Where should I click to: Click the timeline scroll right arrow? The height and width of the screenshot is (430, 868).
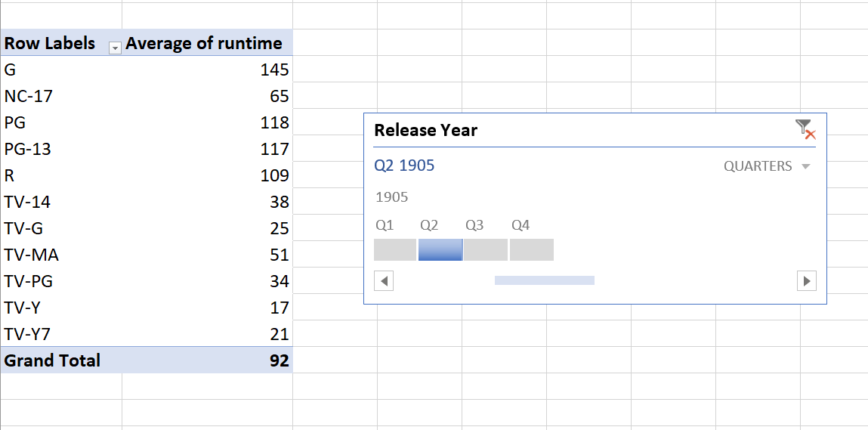807,281
